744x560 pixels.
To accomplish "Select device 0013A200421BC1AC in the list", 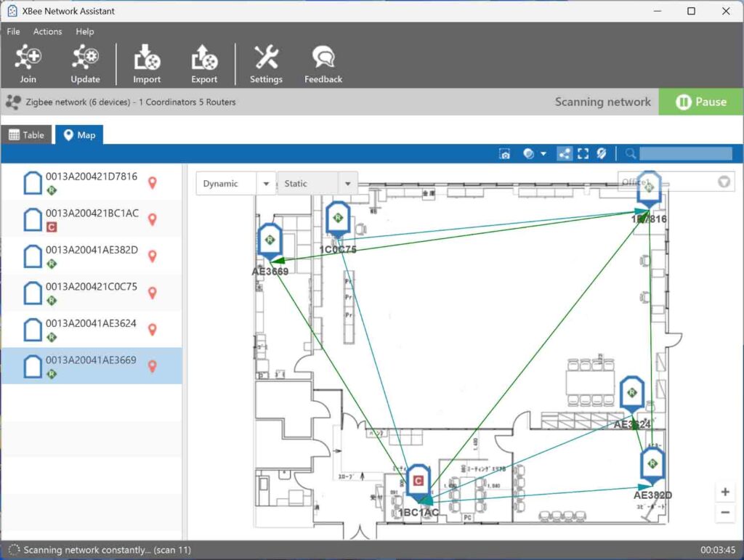I will pos(92,219).
